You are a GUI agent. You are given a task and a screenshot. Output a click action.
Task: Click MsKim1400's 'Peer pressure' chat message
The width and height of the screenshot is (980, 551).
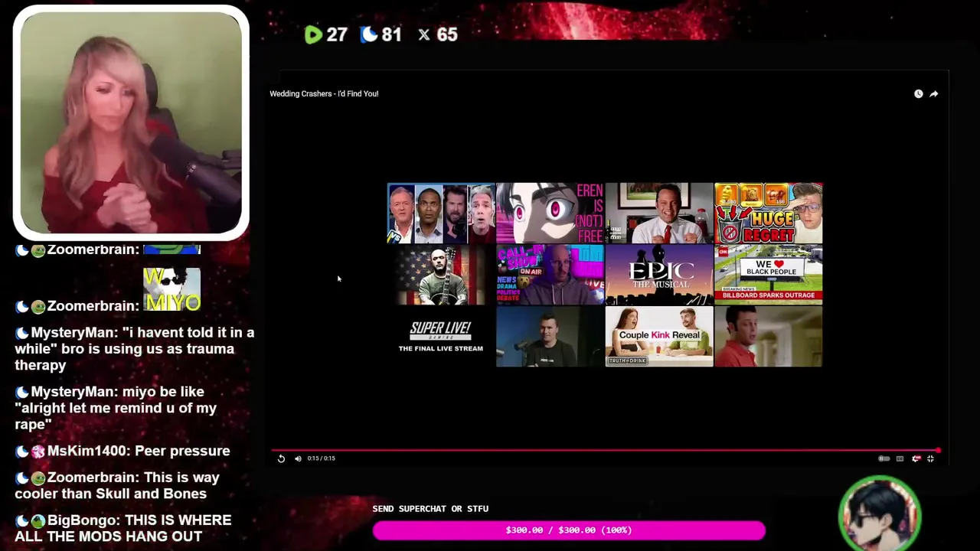tap(122, 452)
